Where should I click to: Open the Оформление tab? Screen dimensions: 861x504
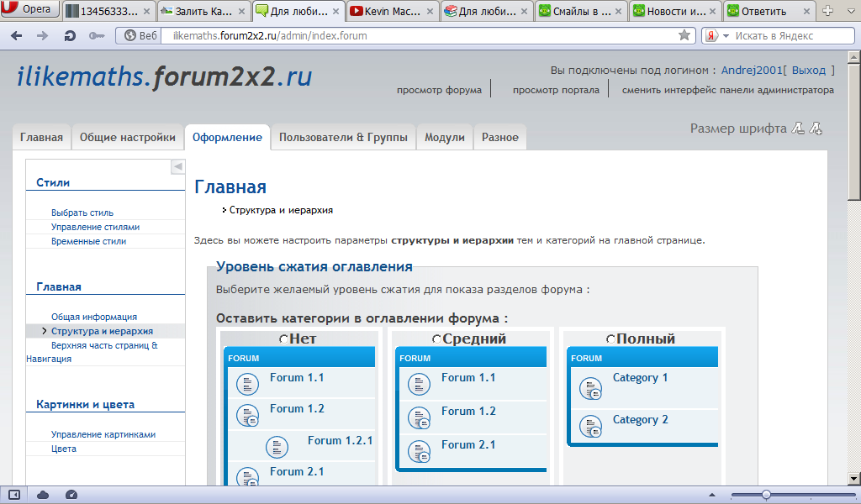pyautogui.click(x=227, y=137)
